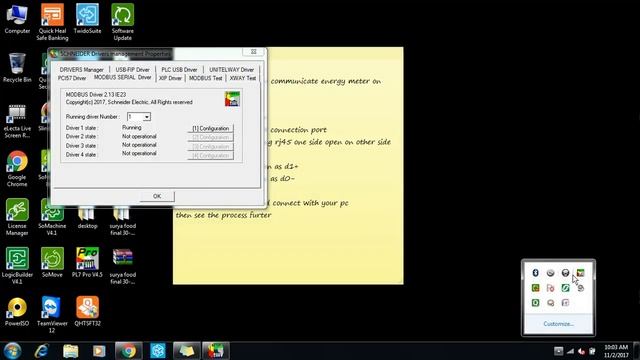This screenshot has width=640, height=360.
Task: Launch SoMachine V4.1 from desktop
Action: tap(52, 220)
